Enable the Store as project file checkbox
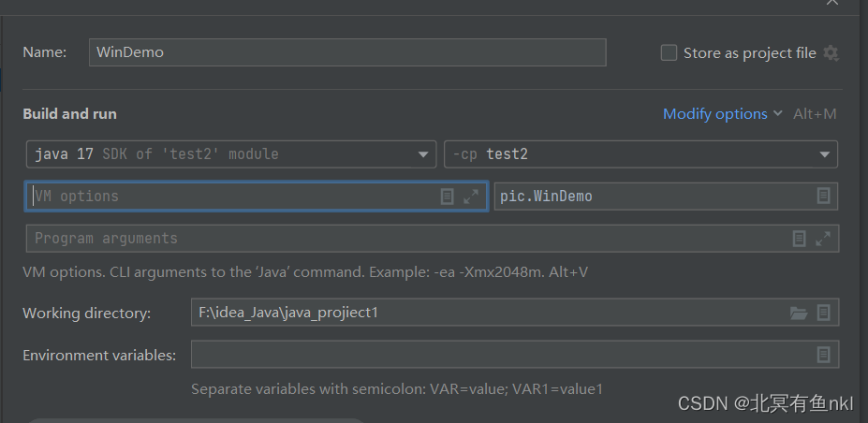Image resolution: width=868 pixels, height=423 pixels. click(669, 53)
